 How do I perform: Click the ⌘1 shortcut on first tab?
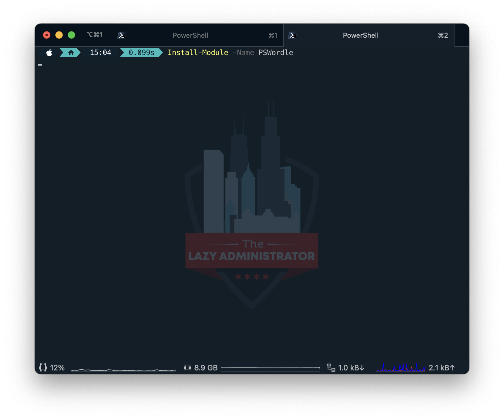tap(273, 35)
